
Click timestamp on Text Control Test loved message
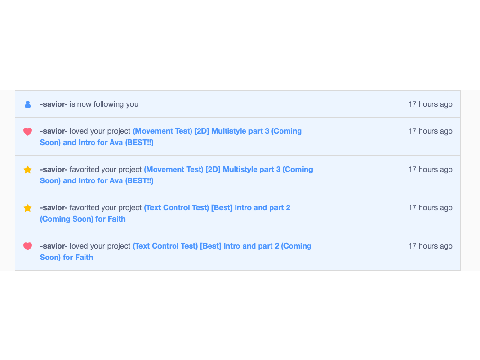click(x=430, y=246)
